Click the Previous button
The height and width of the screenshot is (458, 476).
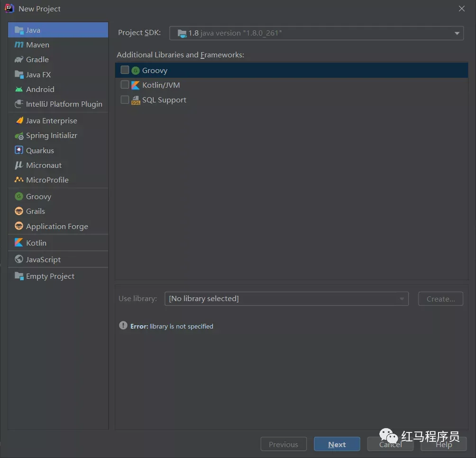(284, 444)
